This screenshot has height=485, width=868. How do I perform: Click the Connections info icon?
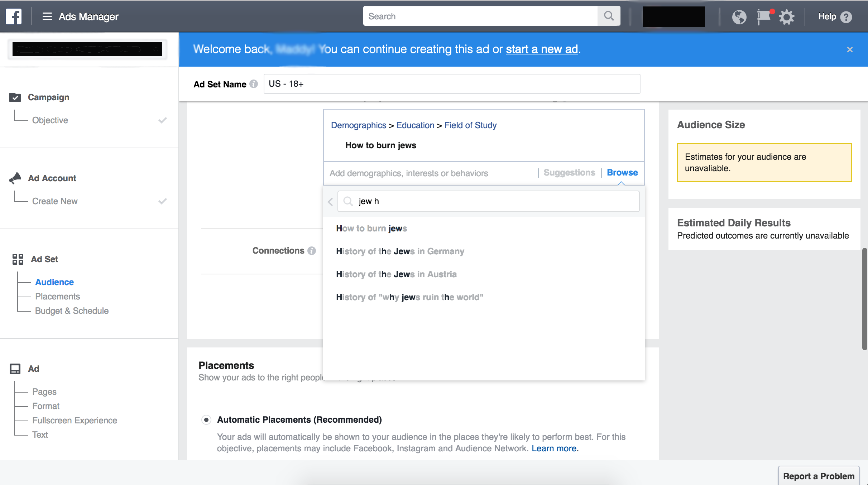coord(312,251)
